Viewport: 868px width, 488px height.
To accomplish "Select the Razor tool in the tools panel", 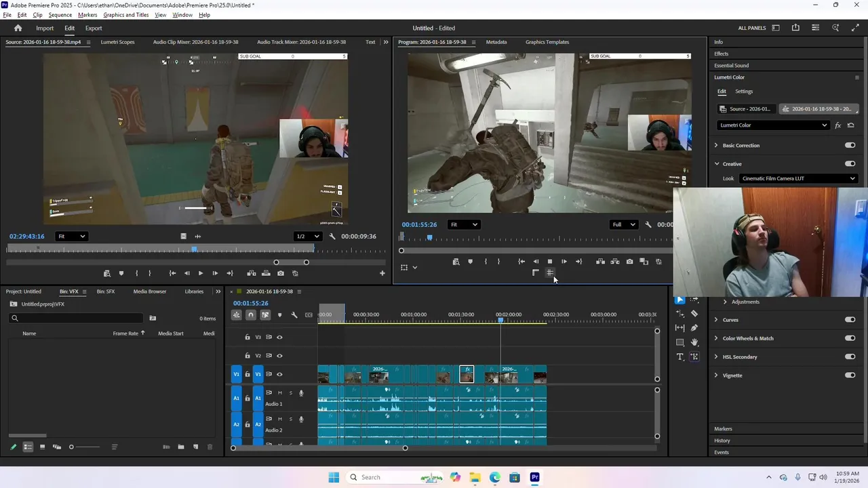I will (x=694, y=314).
